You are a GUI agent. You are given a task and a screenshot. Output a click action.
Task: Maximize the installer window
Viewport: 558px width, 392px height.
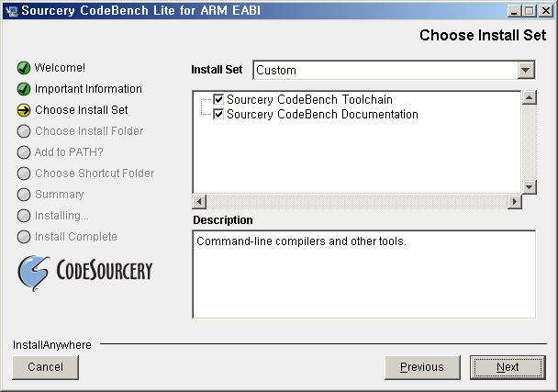pos(530,11)
